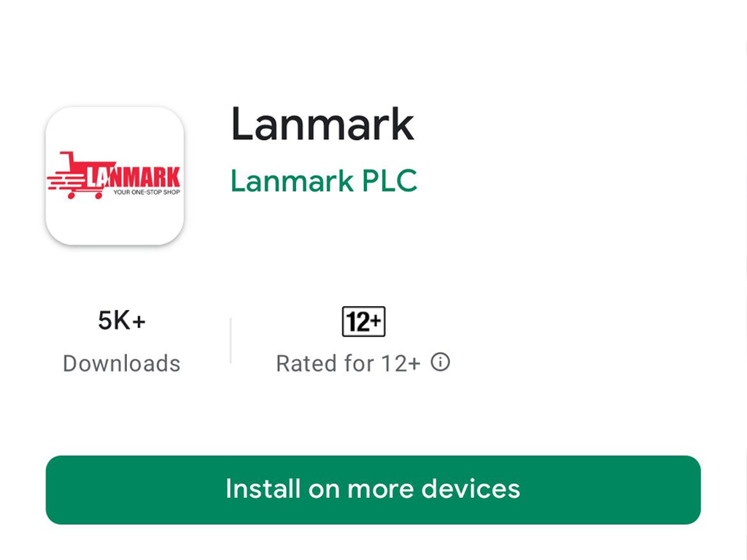Select the 'PLC' part of the developer name
This screenshot has width=747, height=560.
(390, 181)
